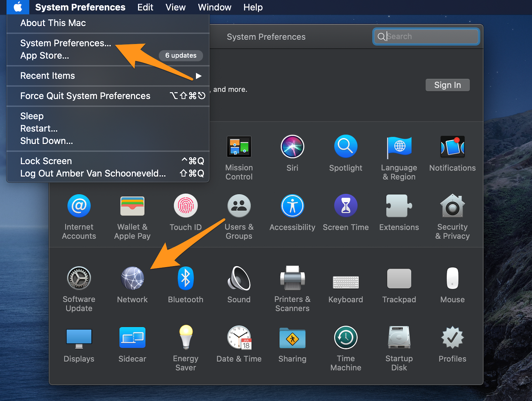Select Lock Screen menu item
The width and height of the screenshot is (532, 401).
(108, 161)
